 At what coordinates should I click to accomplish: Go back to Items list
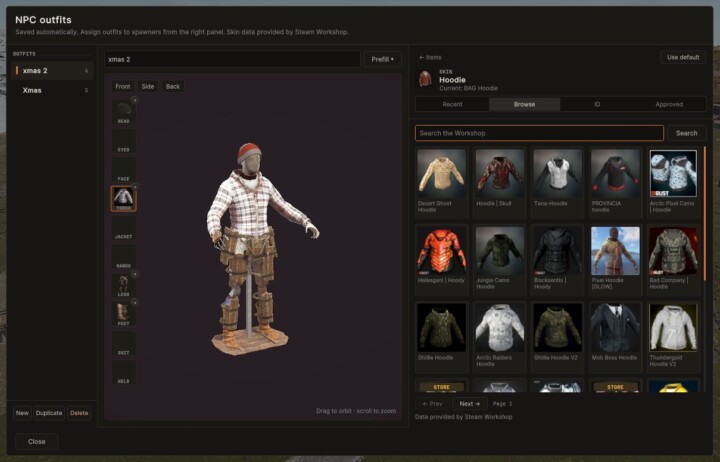tap(430, 57)
